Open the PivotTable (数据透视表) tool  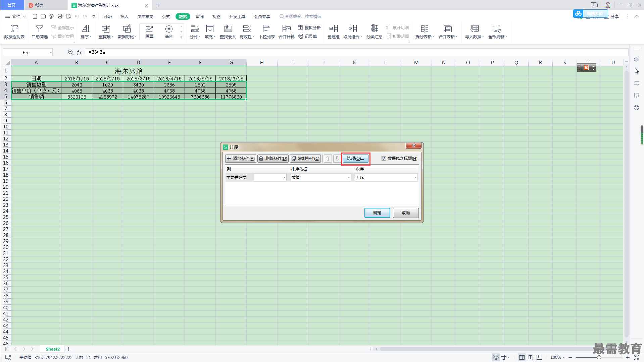click(x=14, y=32)
